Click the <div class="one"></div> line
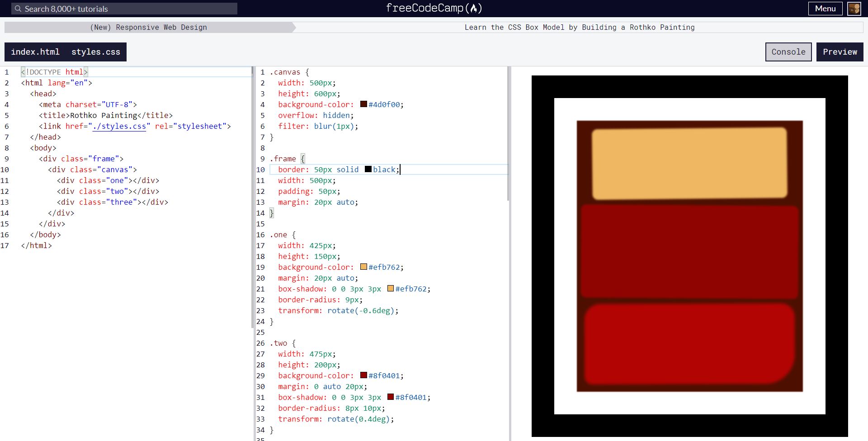The width and height of the screenshot is (868, 441). pos(108,180)
